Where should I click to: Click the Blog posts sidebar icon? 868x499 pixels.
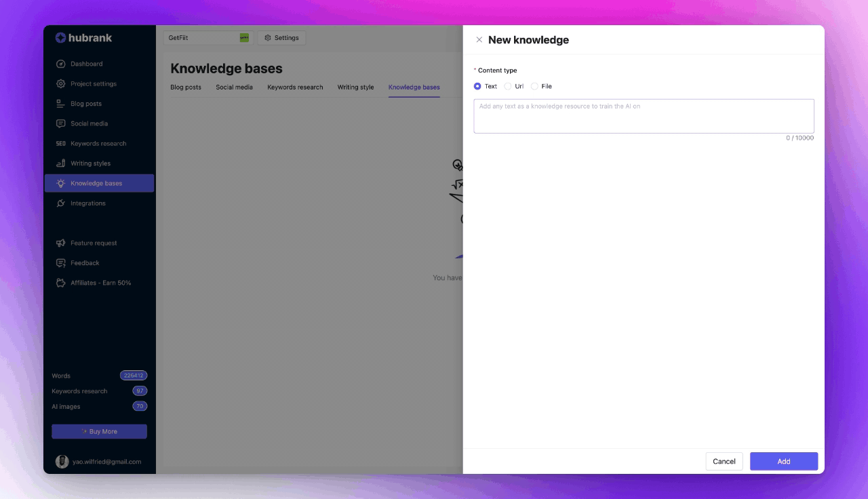[x=61, y=104]
